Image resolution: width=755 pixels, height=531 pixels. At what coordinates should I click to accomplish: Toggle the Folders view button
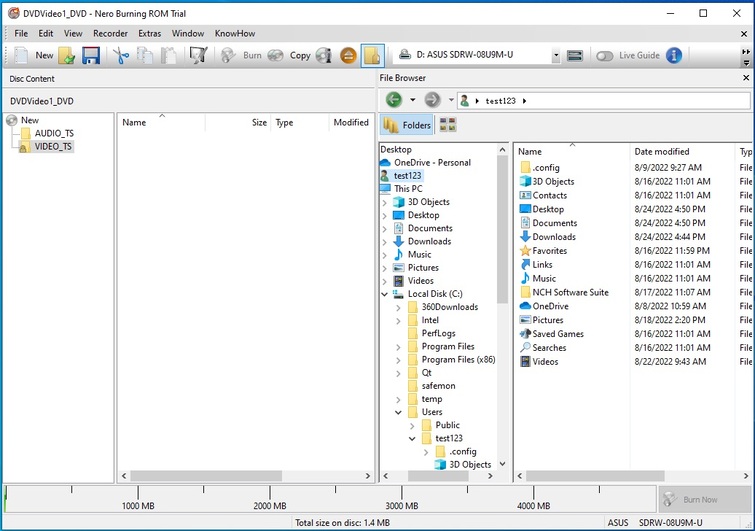[407, 125]
